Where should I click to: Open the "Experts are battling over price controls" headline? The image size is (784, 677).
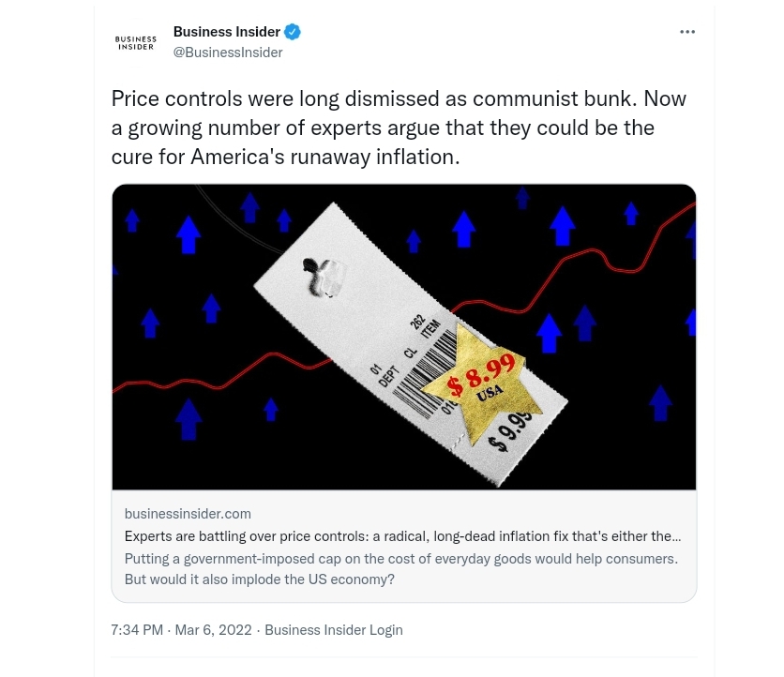(x=402, y=536)
